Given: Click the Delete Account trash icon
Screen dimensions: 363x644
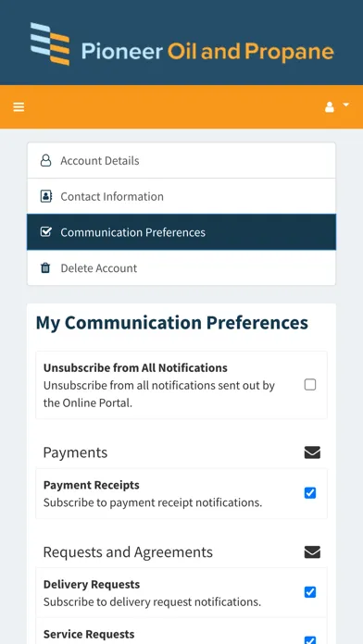Looking at the screenshot, I should (x=45, y=267).
